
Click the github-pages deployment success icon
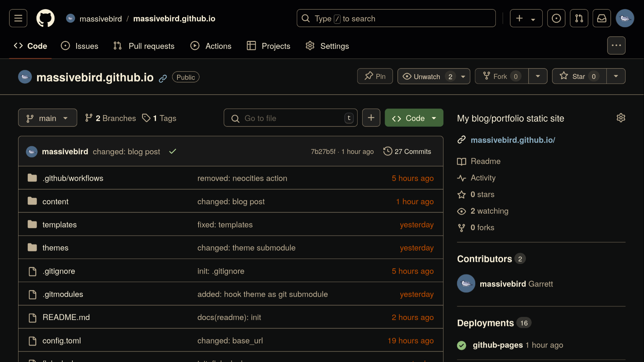pyautogui.click(x=462, y=345)
